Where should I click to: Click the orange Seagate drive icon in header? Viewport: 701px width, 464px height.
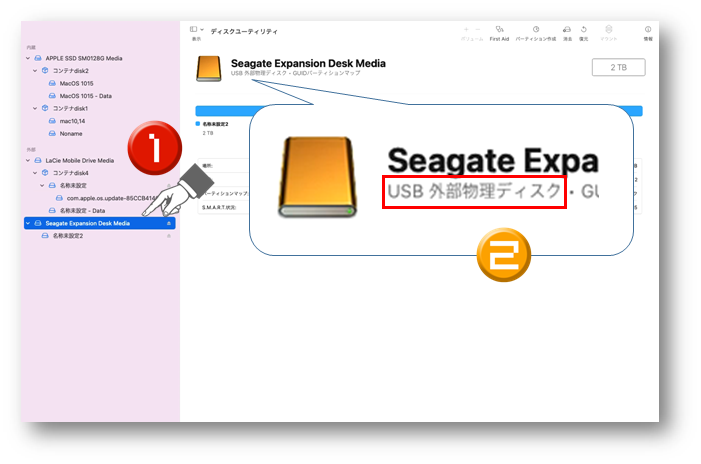tap(209, 68)
